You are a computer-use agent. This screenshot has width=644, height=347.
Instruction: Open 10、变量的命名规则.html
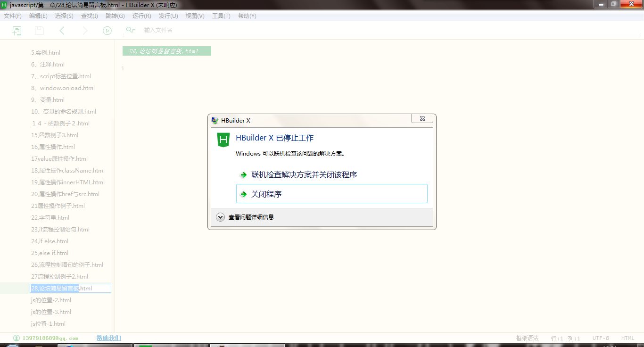coord(64,112)
